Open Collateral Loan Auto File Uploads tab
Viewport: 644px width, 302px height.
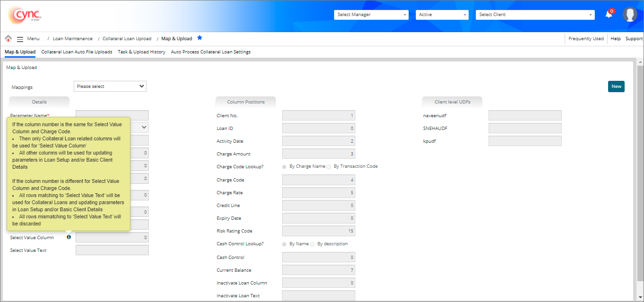pyautogui.click(x=77, y=52)
